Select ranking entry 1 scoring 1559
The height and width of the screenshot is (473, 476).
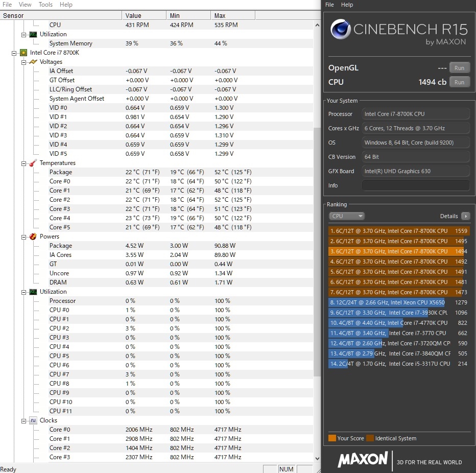click(x=399, y=231)
